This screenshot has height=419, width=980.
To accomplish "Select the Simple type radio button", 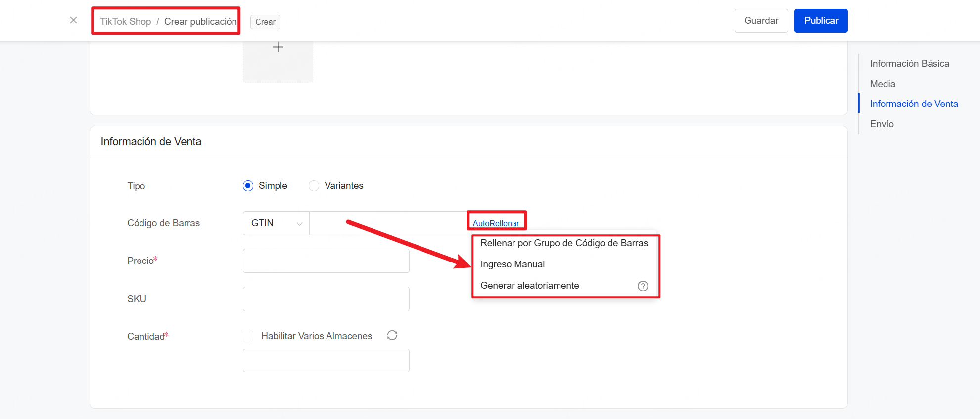I will tap(248, 186).
